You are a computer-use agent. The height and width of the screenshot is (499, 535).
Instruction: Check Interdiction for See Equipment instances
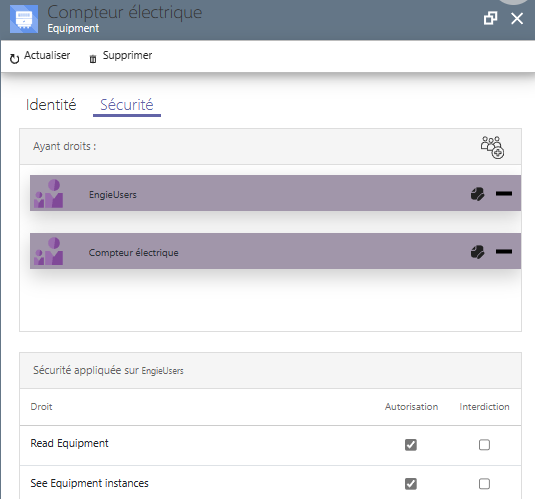pyautogui.click(x=484, y=483)
